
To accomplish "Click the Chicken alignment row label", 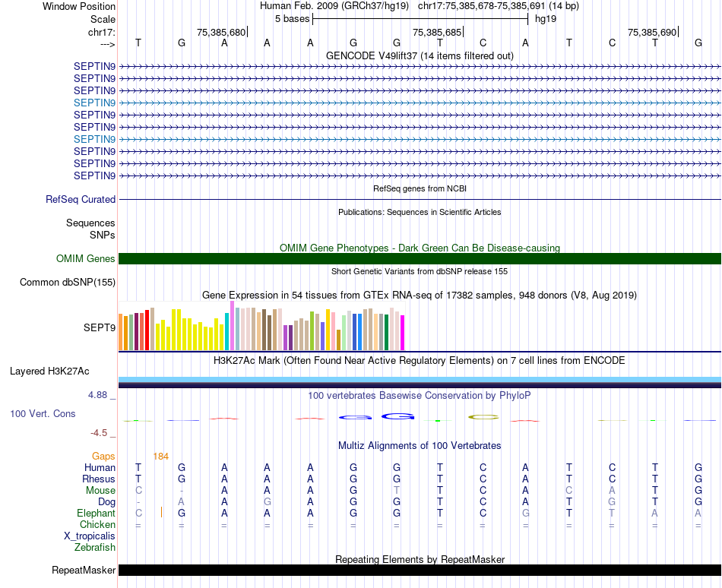I will click(97, 524).
